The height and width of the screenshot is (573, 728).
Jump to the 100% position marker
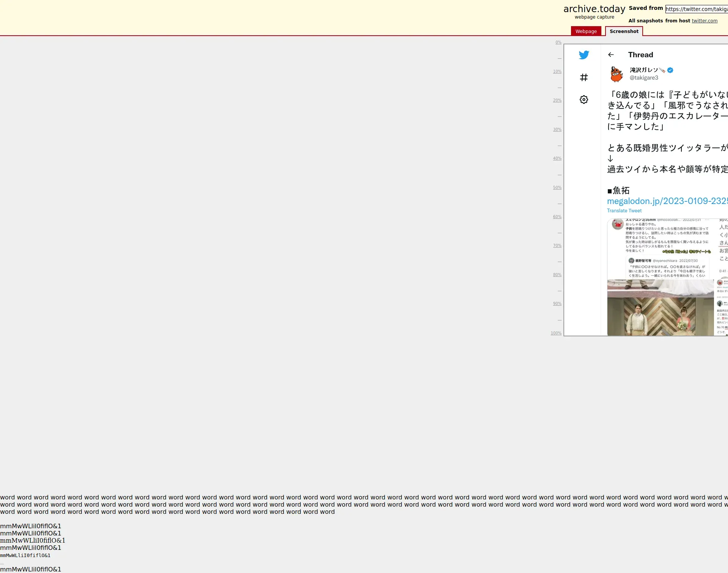(x=556, y=333)
